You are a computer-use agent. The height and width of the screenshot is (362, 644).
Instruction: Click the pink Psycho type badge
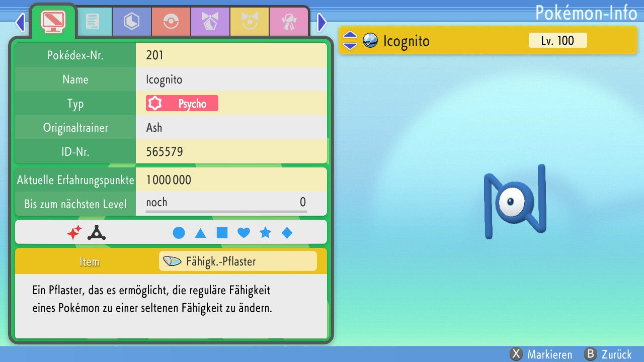click(x=182, y=104)
